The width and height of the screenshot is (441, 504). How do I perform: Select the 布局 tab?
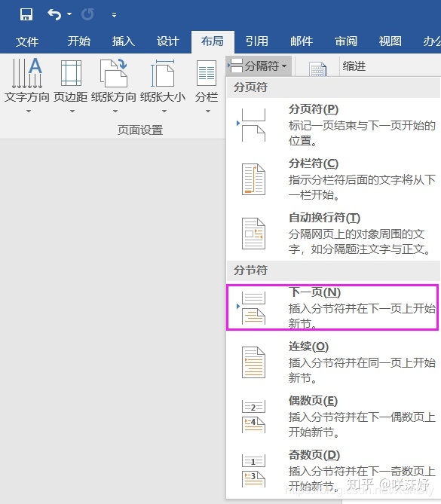click(x=213, y=41)
